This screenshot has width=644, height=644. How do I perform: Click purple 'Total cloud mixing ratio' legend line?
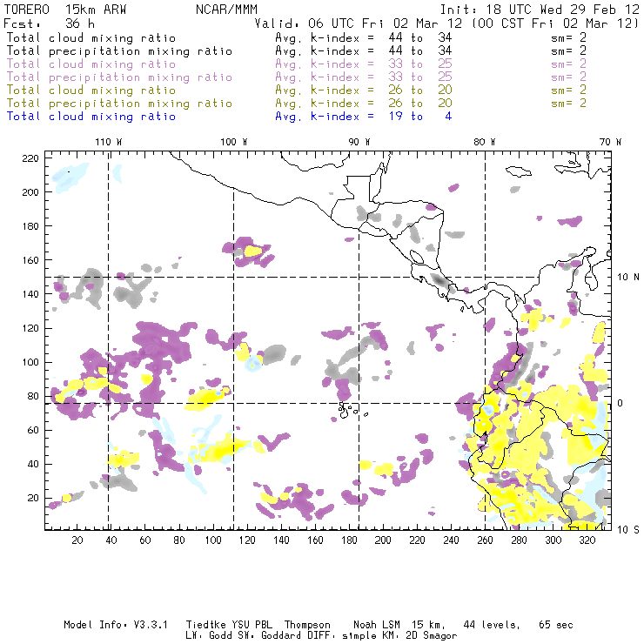[x=91, y=64]
